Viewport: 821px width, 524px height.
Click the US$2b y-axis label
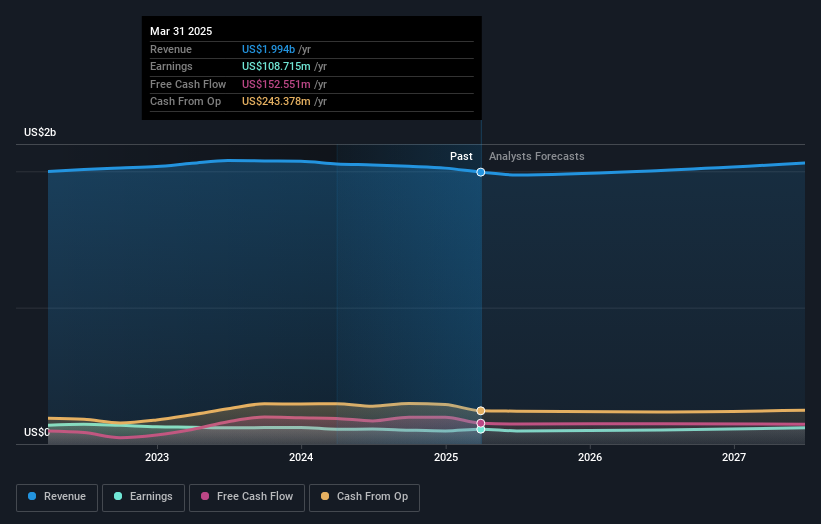click(x=40, y=132)
